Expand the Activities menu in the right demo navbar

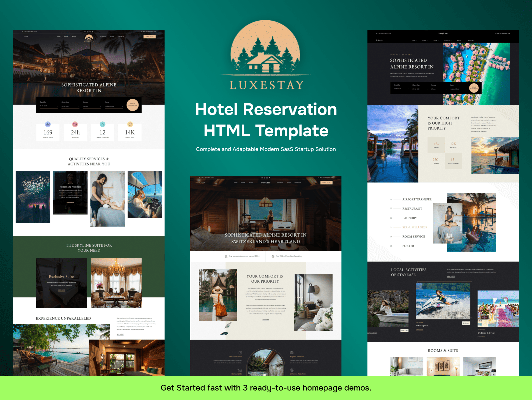(448, 40)
